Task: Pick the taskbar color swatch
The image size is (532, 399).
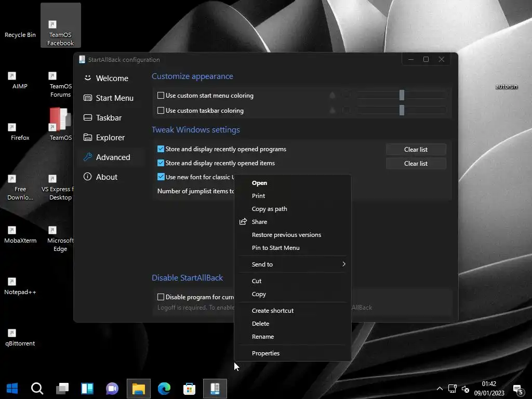Action: [x=347, y=110]
